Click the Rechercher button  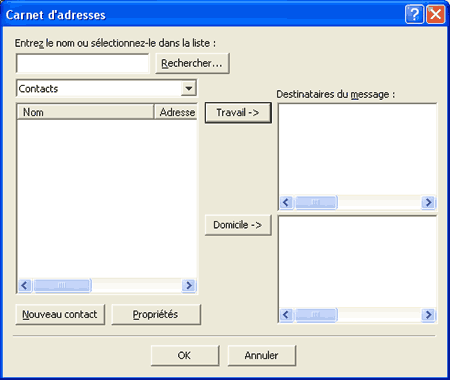[x=192, y=63]
